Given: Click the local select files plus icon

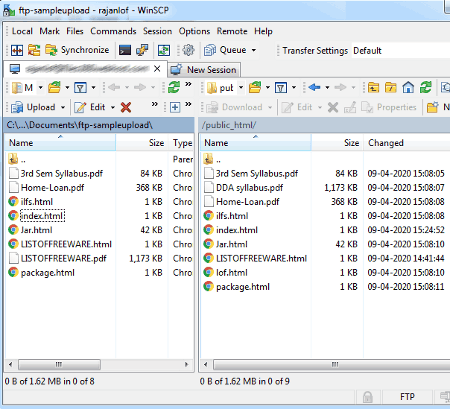Looking at the screenshot, I should [175, 107].
